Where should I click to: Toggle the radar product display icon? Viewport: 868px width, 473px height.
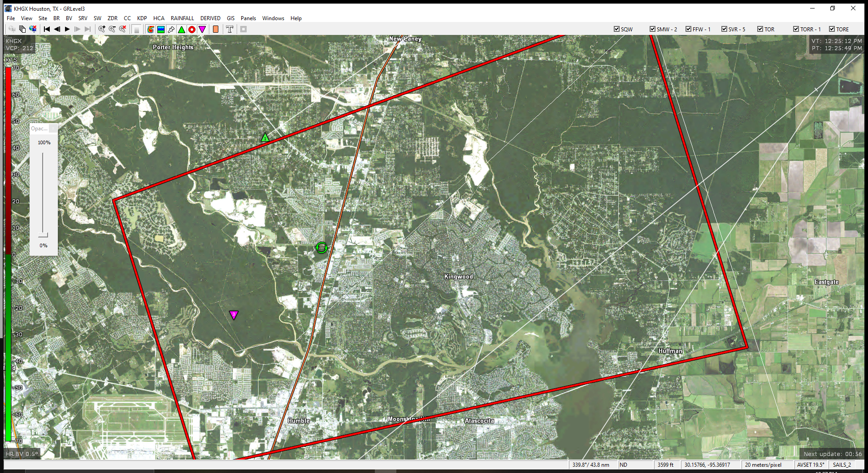(x=151, y=29)
